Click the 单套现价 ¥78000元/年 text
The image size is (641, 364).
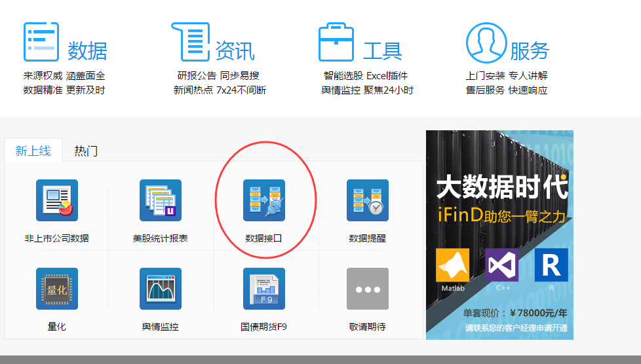point(515,313)
